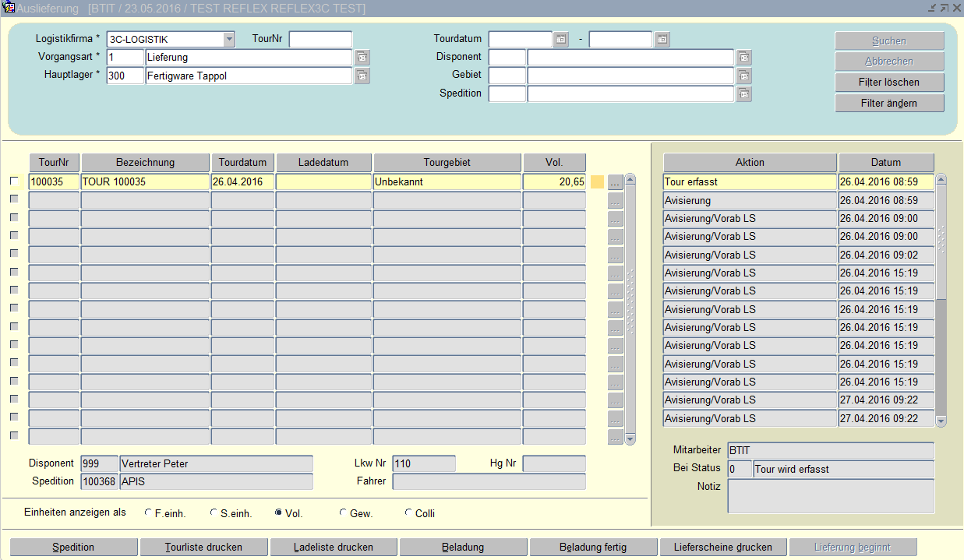Select the F.einh. radio option
Screen dimensions: 964x560
149,513
